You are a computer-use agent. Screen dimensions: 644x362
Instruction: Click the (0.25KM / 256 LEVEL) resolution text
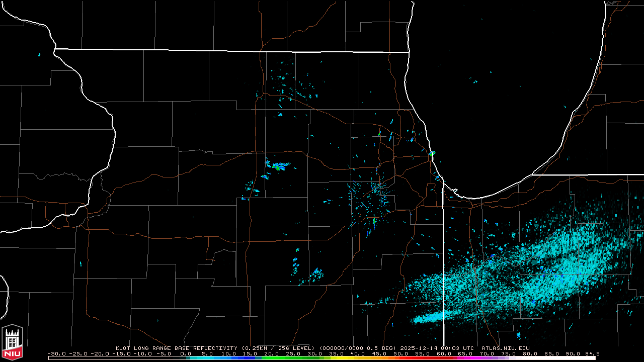tap(275, 348)
